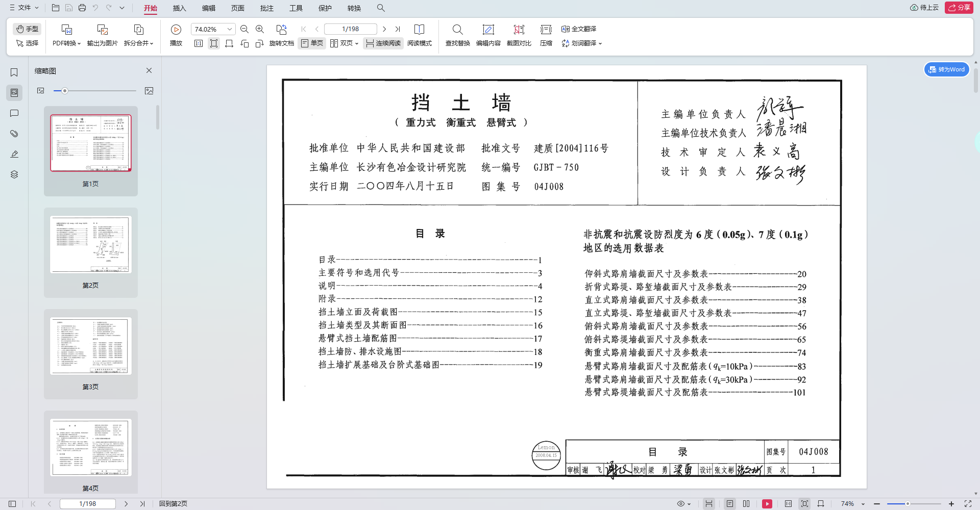Open the attachments paperclip panel
Screen dimensions: 980x510
tap(14, 134)
